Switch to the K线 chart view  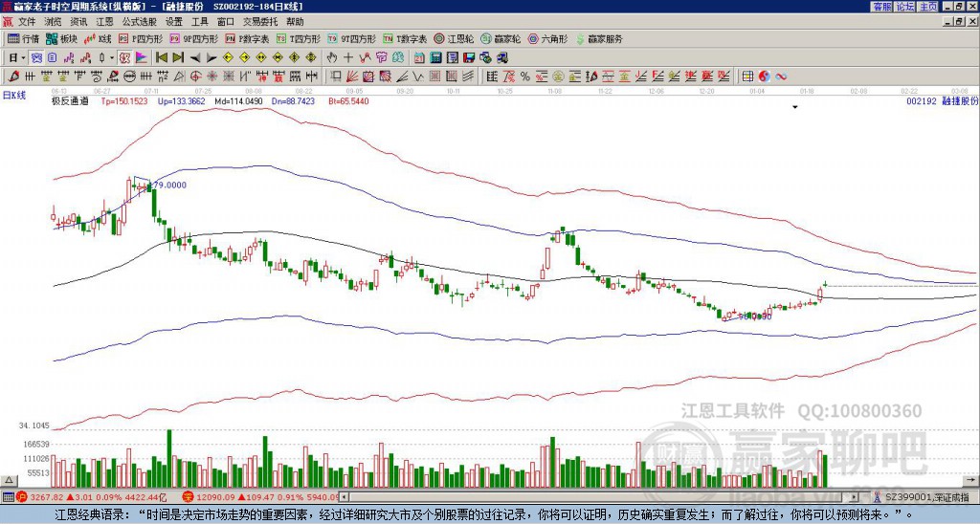[98, 38]
